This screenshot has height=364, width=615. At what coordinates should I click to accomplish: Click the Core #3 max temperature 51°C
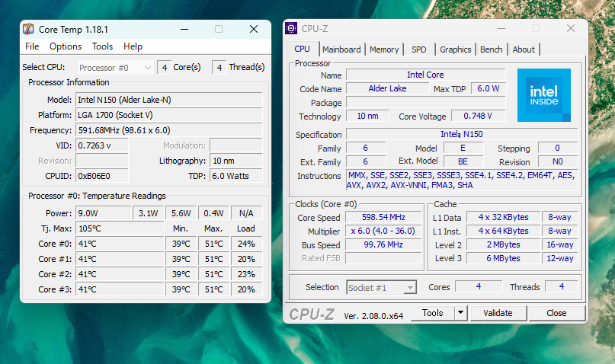213,289
